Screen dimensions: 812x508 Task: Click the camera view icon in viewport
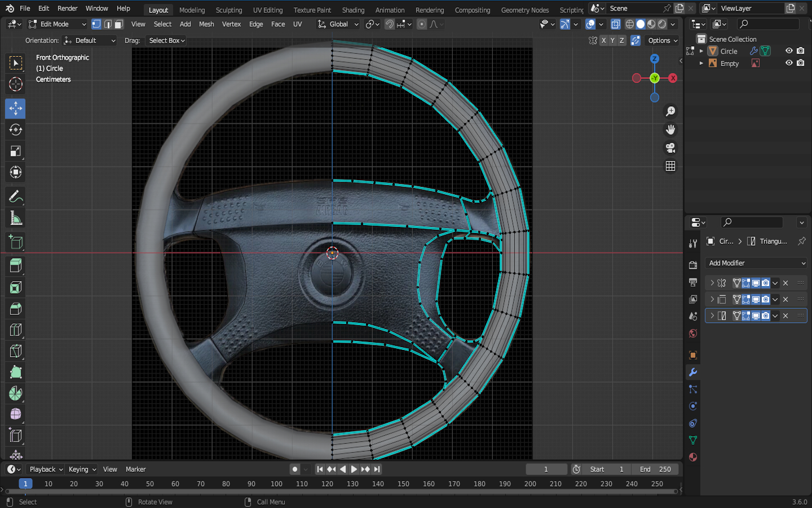tap(670, 148)
